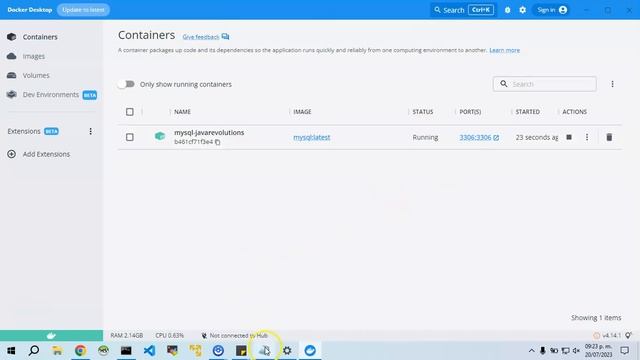Click Add Extensions in sidebar
Screen dimensions: 640x360
(46, 154)
